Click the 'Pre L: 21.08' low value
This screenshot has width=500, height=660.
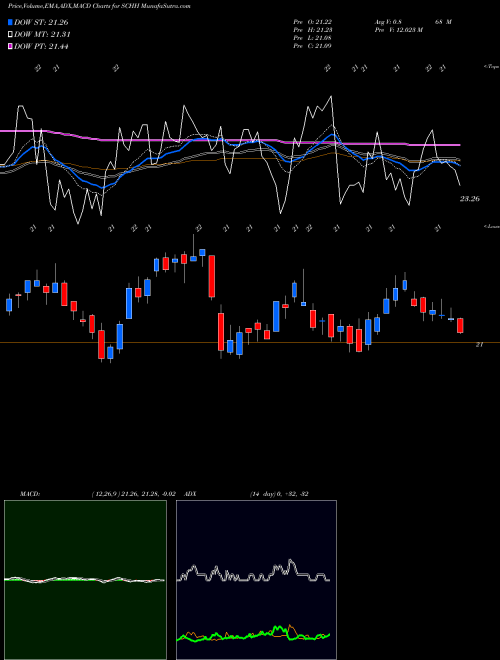[x=312, y=38]
